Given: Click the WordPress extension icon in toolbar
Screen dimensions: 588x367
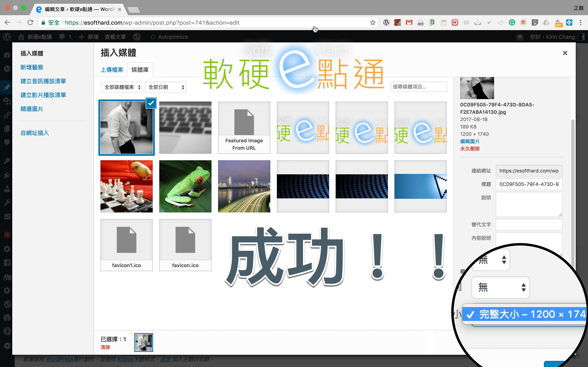Looking at the screenshot, I should tap(386, 23).
